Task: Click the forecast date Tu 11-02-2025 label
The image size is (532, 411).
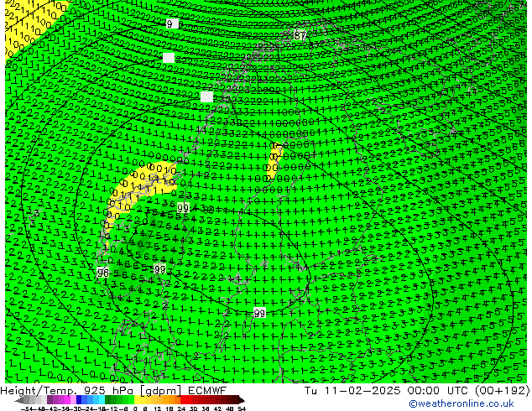Action: point(352,390)
